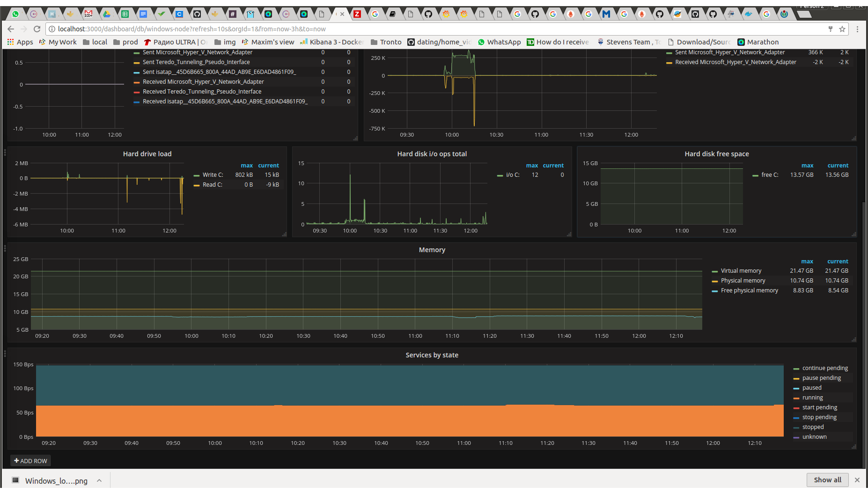The height and width of the screenshot is (494, 868).
Task: Close the downloads bar
Action: tap(857, 480)
